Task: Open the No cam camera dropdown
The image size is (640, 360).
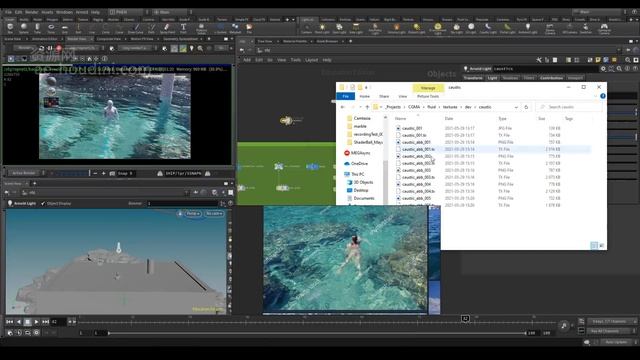Action: 214,213
